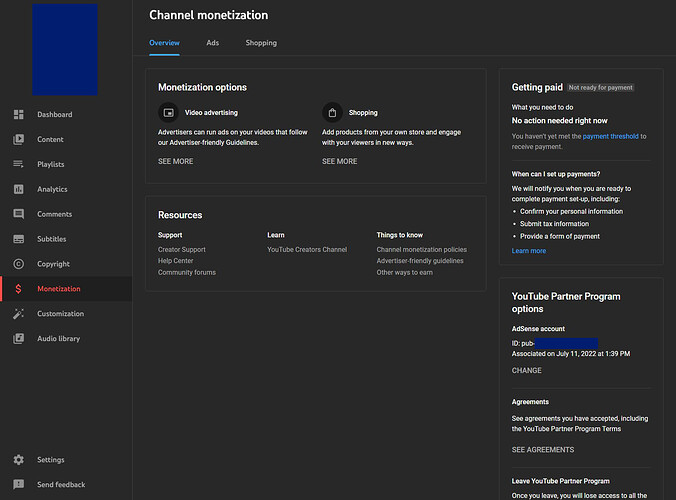Screen dimensions: 676x500
Task: Click the 'Associated on July 11, 2022' text
Action: click(571, 353)
